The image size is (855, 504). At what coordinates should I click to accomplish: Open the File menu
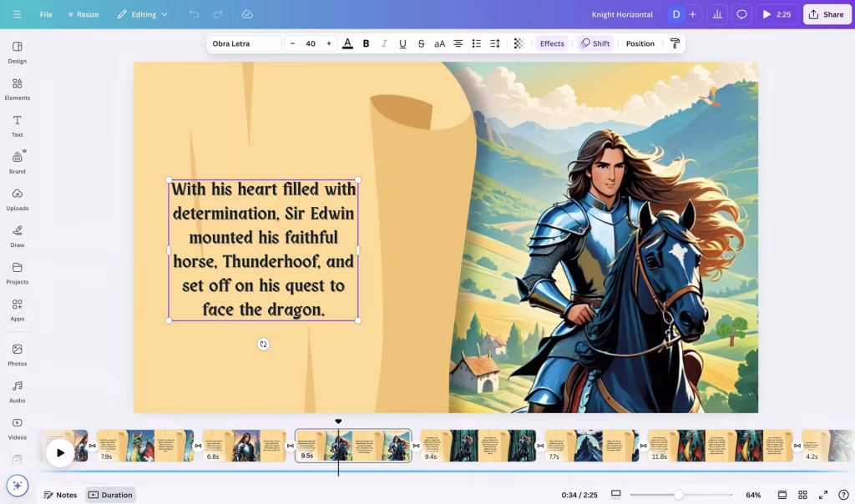(x=46, y=14)
